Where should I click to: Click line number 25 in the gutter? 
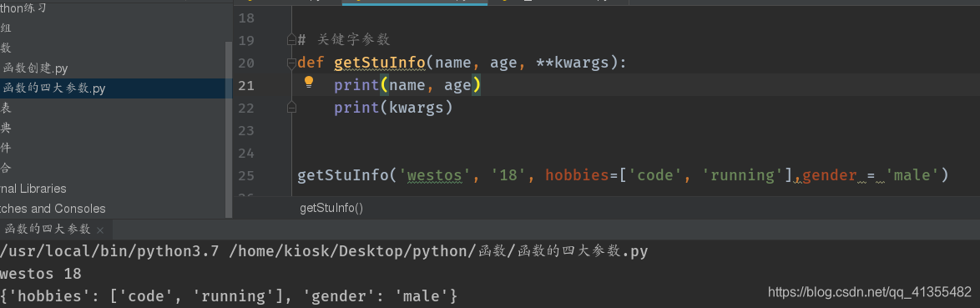[246, 175]
